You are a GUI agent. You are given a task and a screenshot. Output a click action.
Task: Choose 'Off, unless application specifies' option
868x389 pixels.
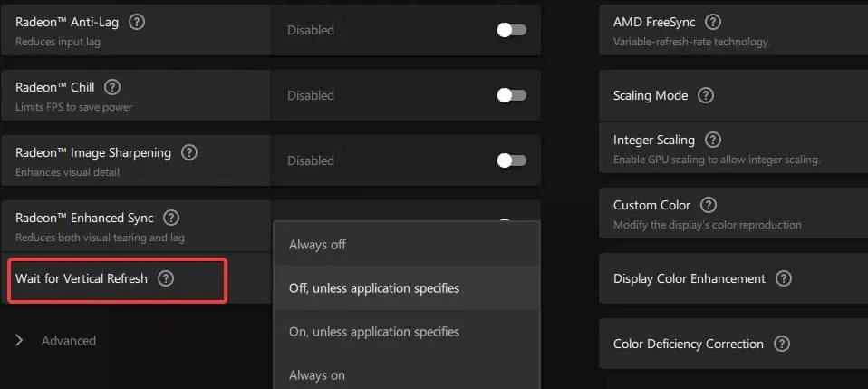pos(374,288)
